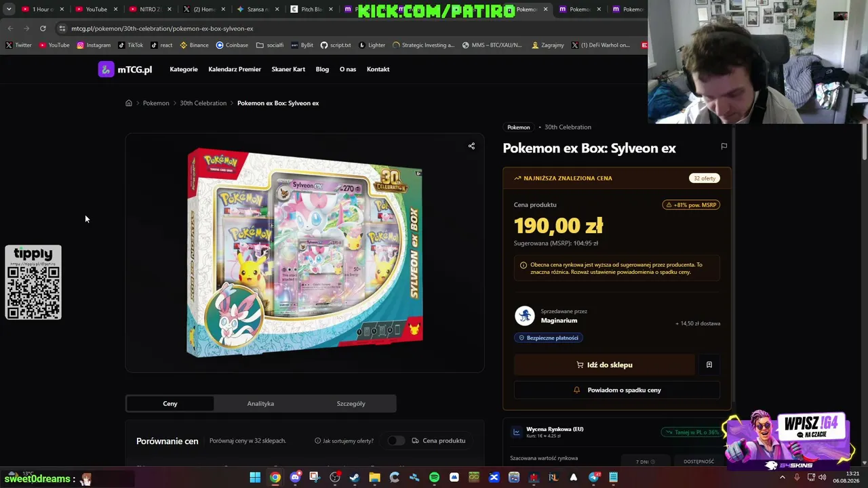The image size is (868, 488).
Task: Open Discord from the taskbar
Action: [x=295, y=478]
